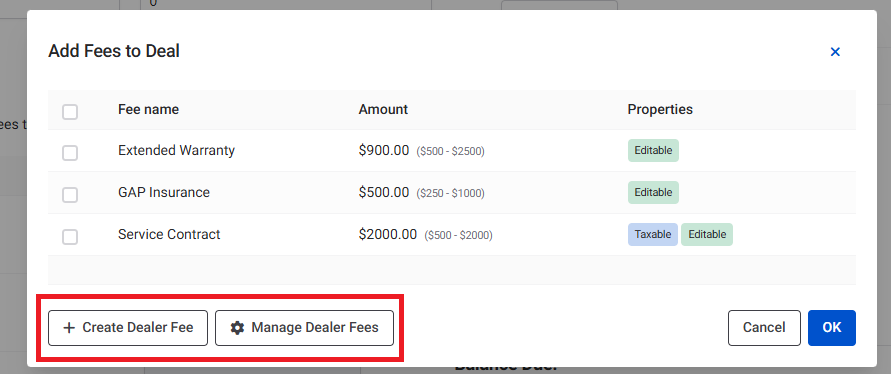Click the ($250 - $1000) range text
The height and width of the screenshot is (374, 891).
point(451,194)
